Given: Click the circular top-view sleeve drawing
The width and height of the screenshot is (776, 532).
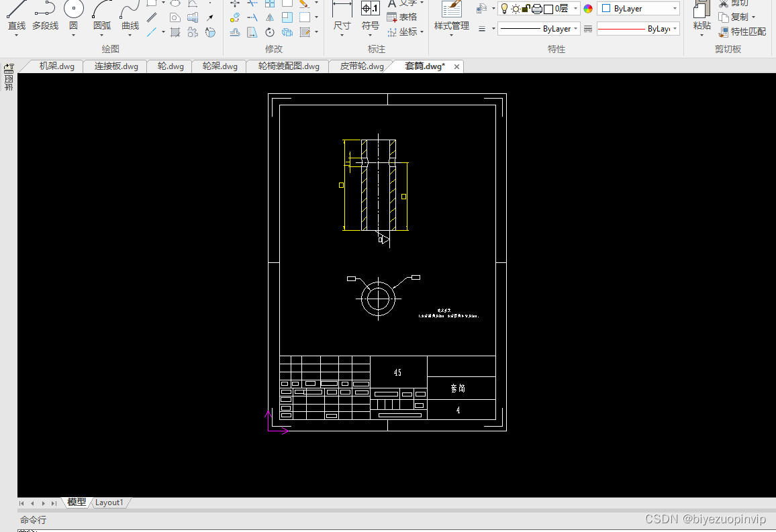Looking at the screenshot, I should tap(378, 299).
